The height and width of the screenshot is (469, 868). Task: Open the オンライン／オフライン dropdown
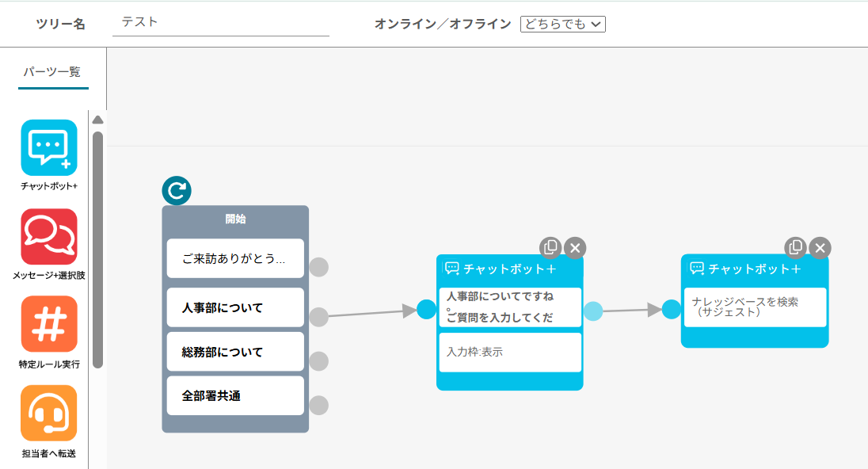click(563, 24)
